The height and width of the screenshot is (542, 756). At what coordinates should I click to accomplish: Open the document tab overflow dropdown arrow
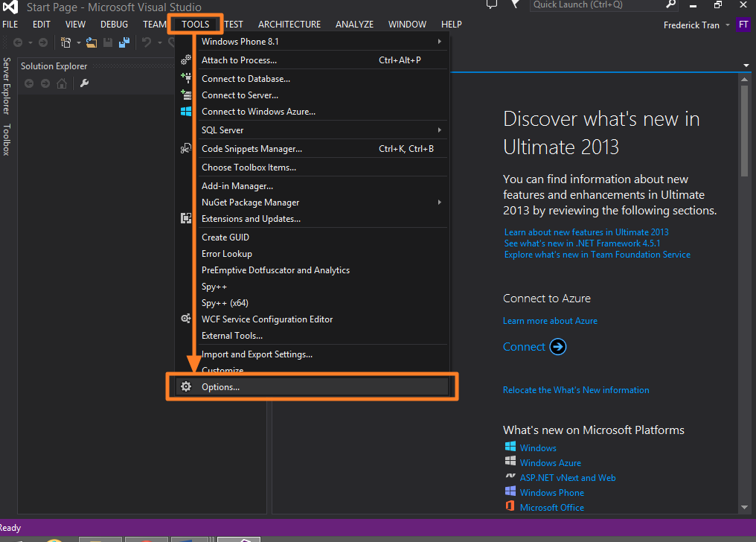click(x=746, y=65)
